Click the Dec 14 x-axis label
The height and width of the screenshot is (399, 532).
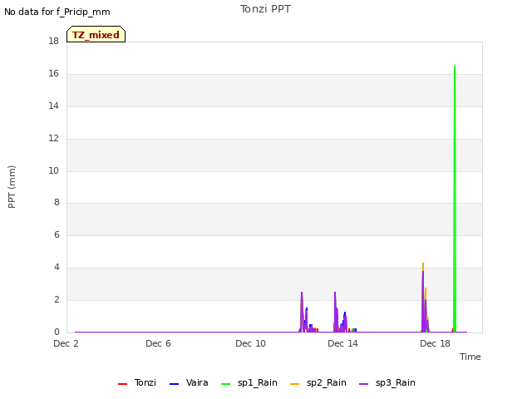point(342,343)
